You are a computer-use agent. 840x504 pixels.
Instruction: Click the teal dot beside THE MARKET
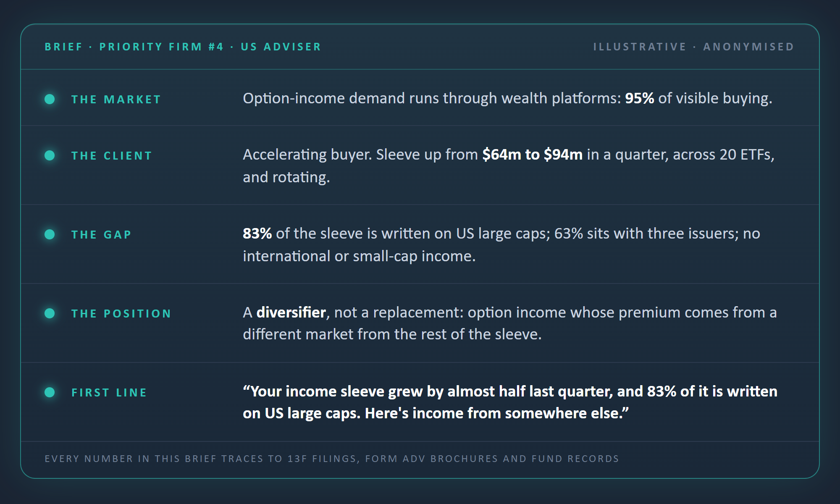pyautogui.click(x=50, y=99)
